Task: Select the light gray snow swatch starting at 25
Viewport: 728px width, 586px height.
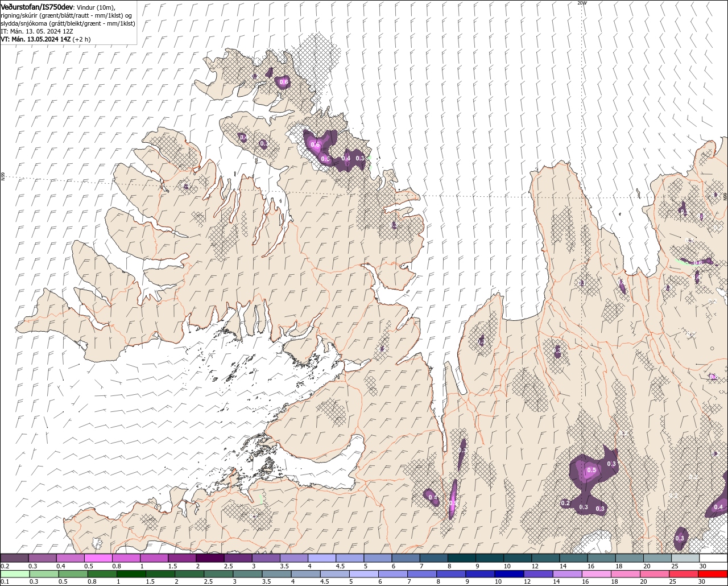Action: click(x=685, y=558)
